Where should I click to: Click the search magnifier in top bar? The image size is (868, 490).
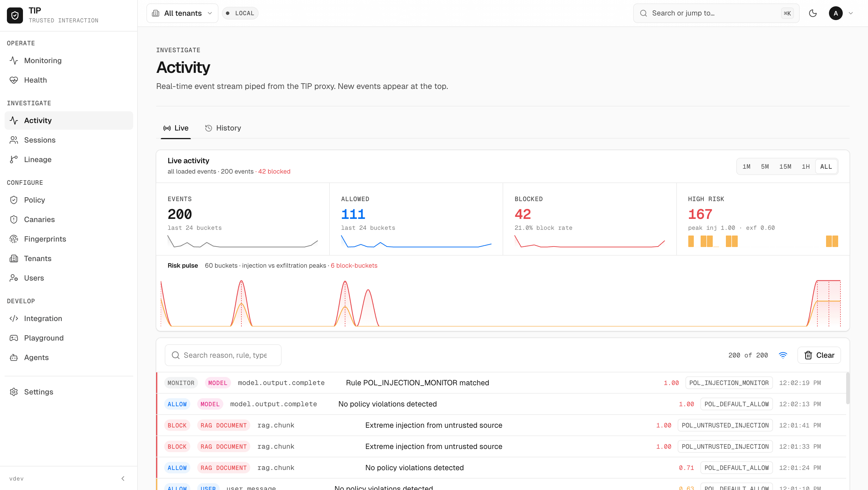pyautogui.click(x=643, y=13)
